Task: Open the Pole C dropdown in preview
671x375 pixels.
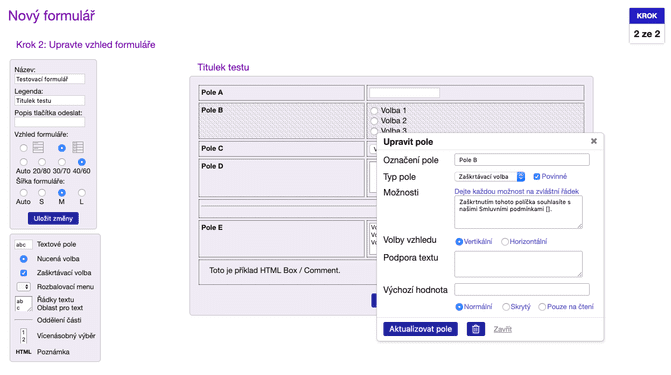Action: coord(373,149)
